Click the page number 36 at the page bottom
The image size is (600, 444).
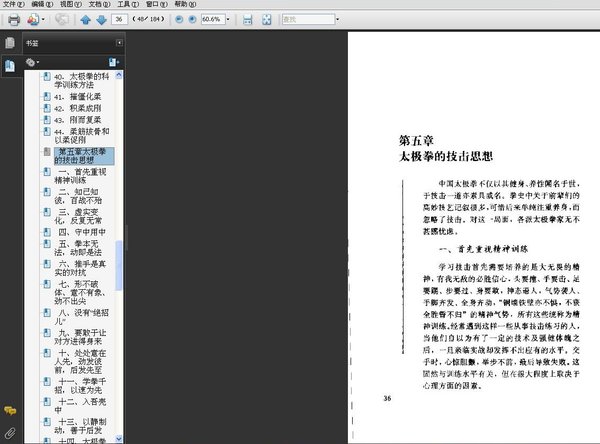click(x=387, y=398)
